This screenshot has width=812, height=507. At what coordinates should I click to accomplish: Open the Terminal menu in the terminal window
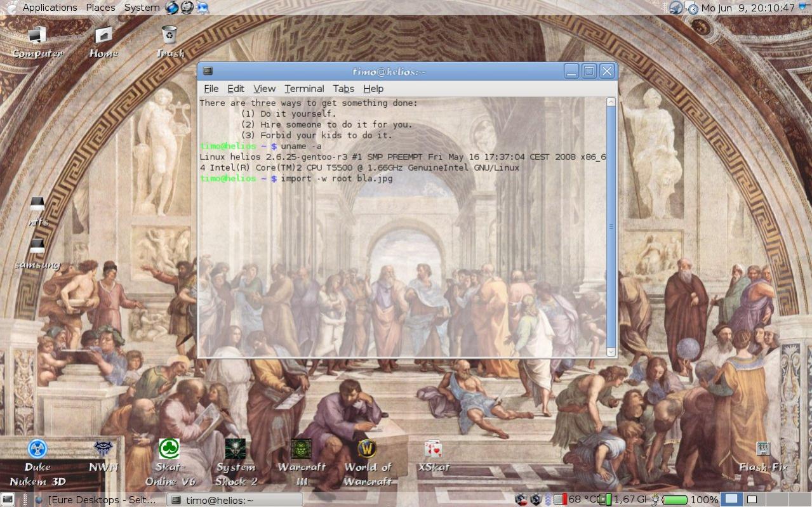pyautogui.click(x=304, y=89)
